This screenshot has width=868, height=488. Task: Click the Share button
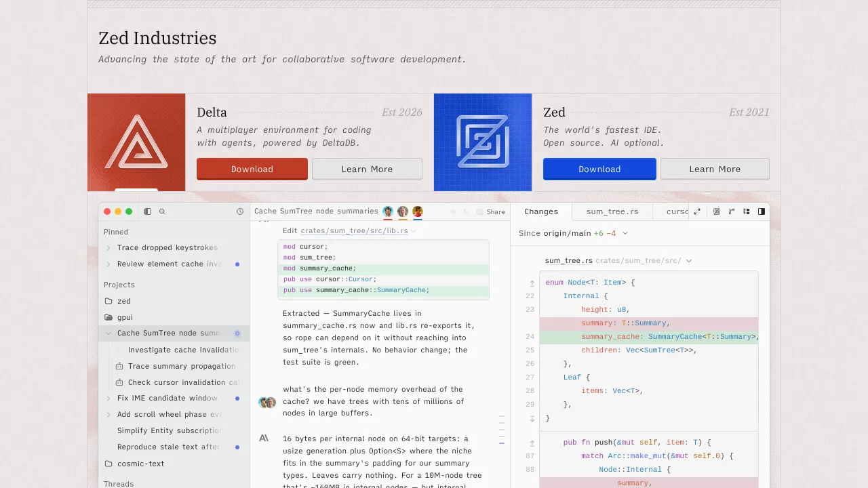tap(491, 212)
